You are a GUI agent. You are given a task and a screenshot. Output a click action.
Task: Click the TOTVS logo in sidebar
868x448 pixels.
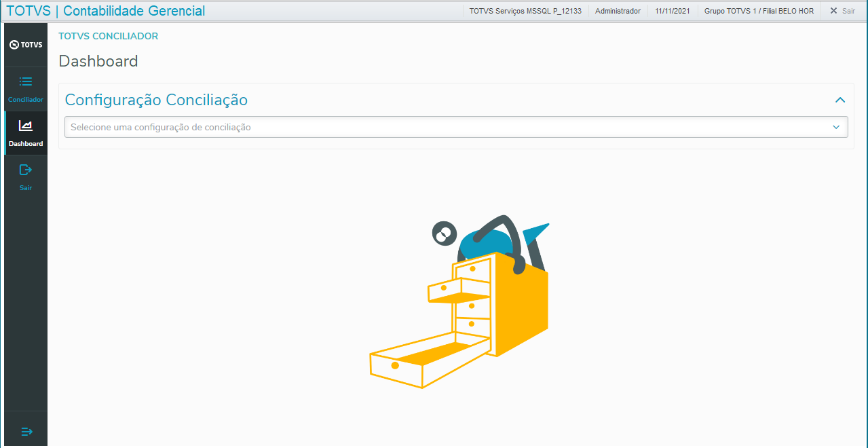click(x=26, y=45)
